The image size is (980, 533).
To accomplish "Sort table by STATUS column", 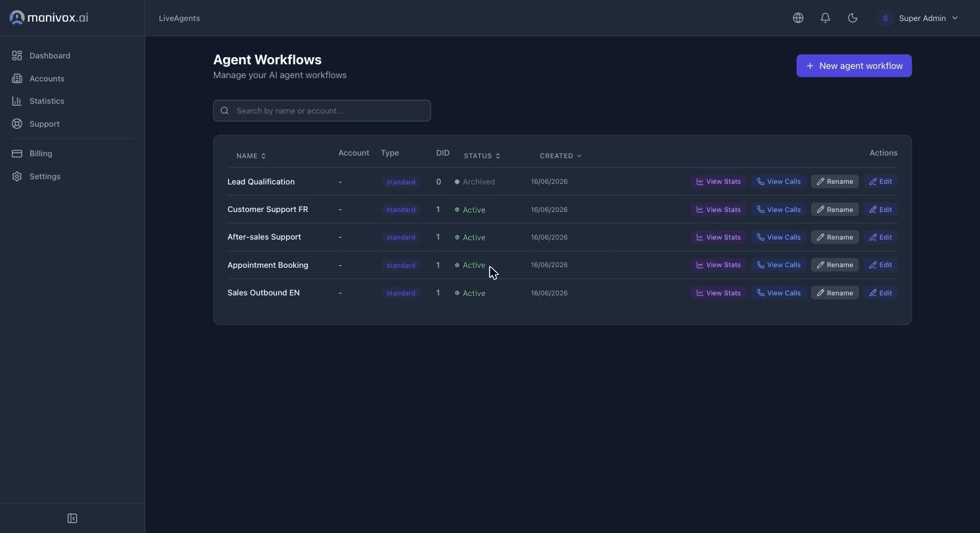I will (x=482, y=156).
